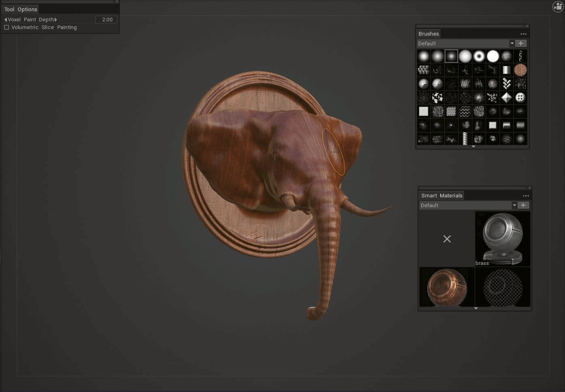
Task: Expand Smart Materials list with bottom arrow
Action: pyautogui.click(x=476, y=308)
